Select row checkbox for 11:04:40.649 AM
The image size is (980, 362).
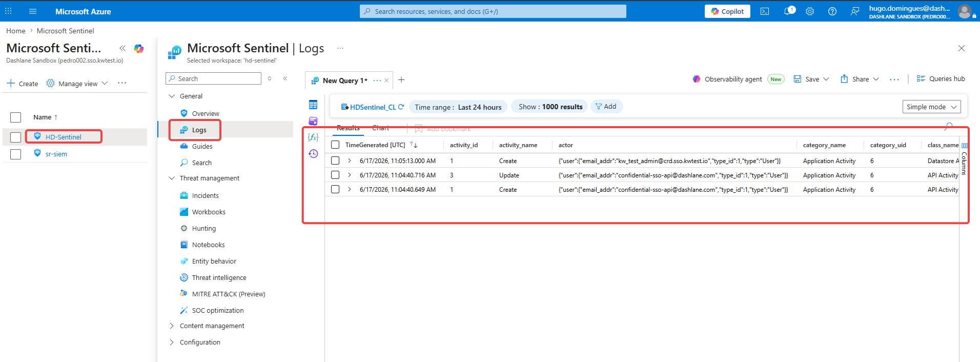click(335, 189)
